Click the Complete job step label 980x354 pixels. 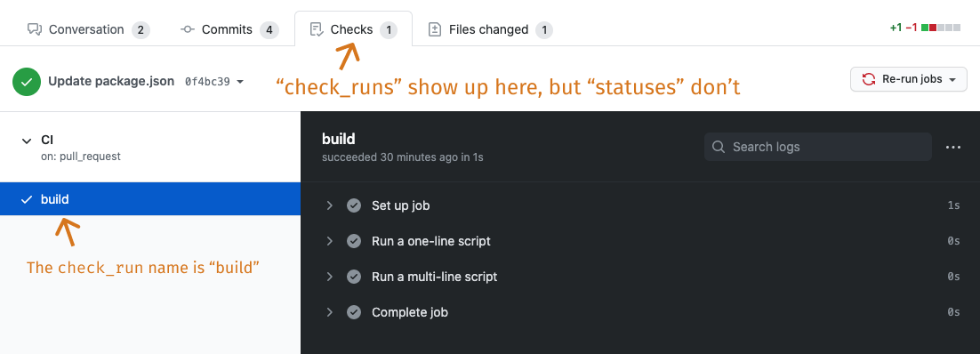(410, 312)
